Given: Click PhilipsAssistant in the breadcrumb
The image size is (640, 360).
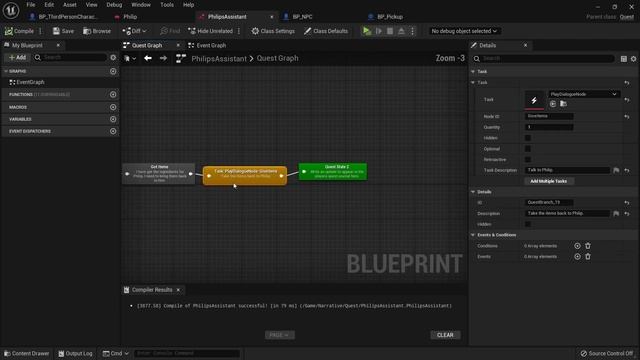Looking at the screenshot, I should [219, 58].
